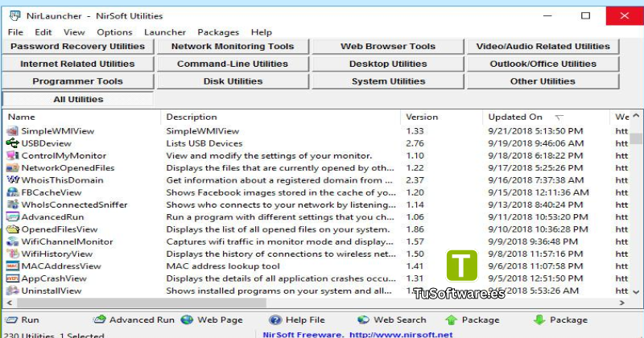Launch Advanced Run from bottom toolbar

click(134, 319)
